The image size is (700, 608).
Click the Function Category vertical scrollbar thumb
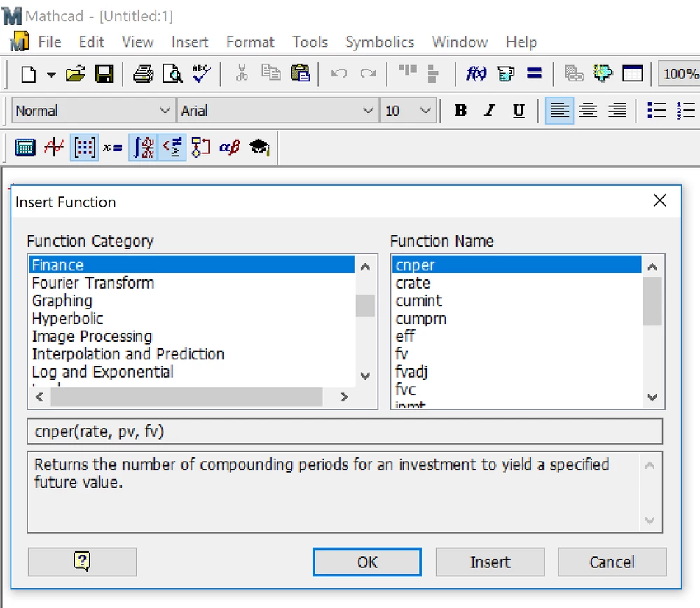coord(365,305)
